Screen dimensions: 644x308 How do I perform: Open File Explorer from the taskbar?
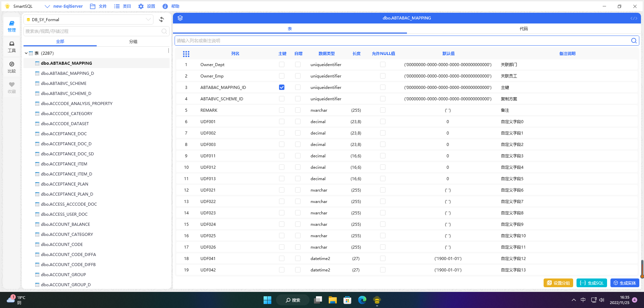(332, 300)
